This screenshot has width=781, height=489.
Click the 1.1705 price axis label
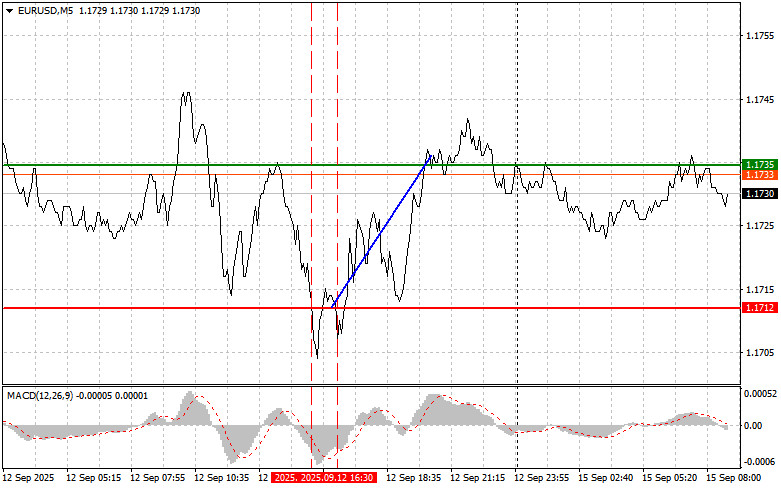point(761,353)
